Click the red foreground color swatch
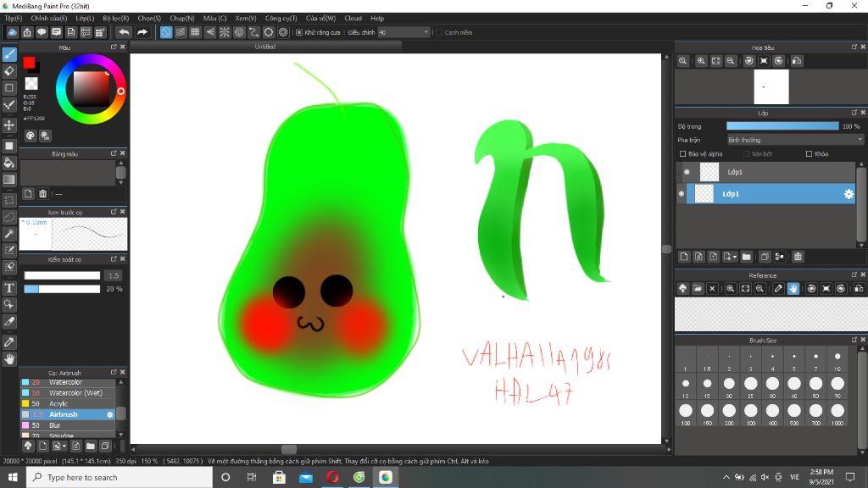The height and width of the screenshot is (488, 868). point(29,63)
